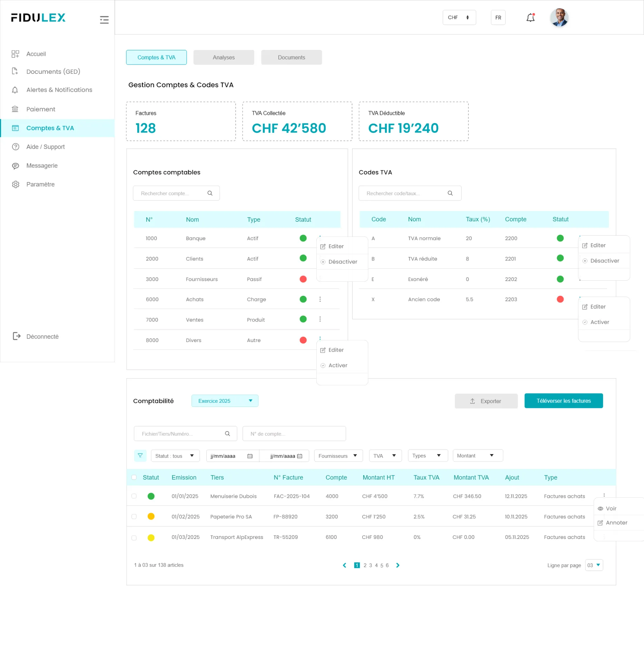Collapse the sidebar with hamburger icon
The image size is (644, 662).
click(104, 20)
